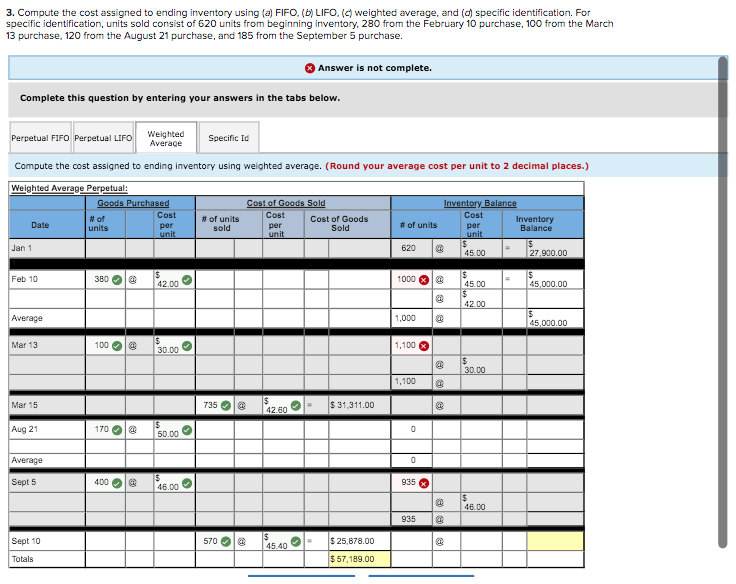The height and width of the screenshot is (584, 736).
Task: Switch to the Perpetual LIFO tab
Action: tap(103, 138)
